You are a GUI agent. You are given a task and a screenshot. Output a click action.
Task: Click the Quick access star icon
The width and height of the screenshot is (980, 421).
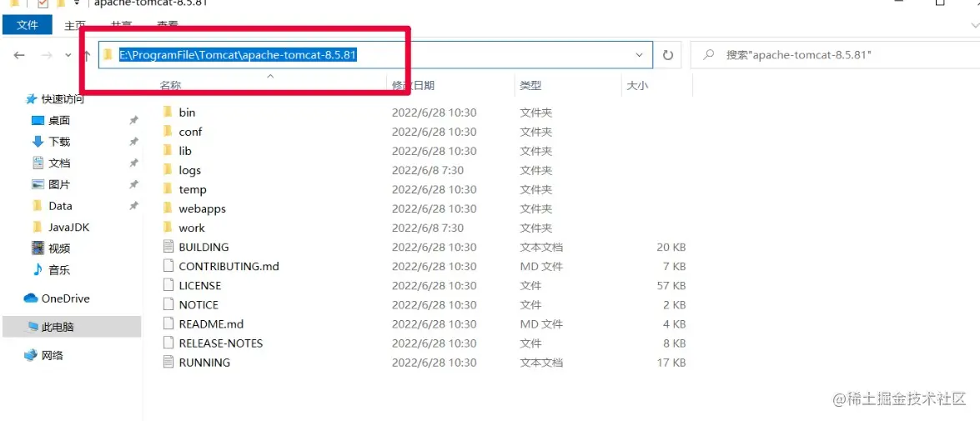click(31, 98)
